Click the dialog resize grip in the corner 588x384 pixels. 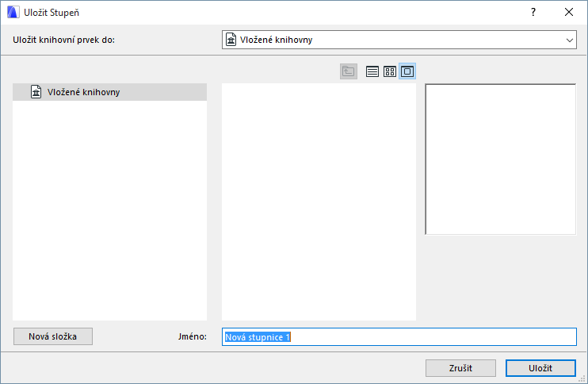tap(582, 378)
